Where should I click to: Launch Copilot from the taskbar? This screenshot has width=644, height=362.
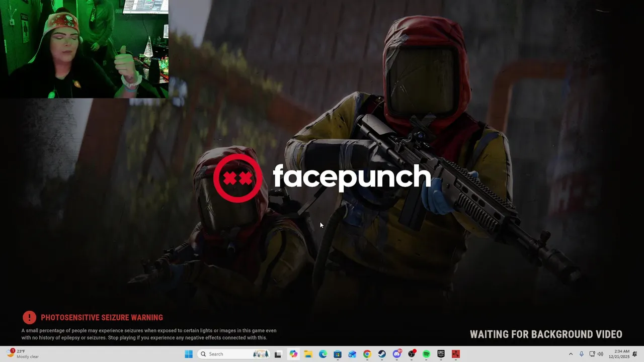pyautogui.click(x=293, y=354)
